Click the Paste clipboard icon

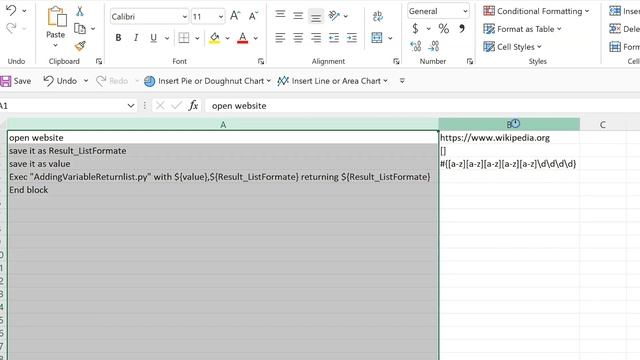(57, 17)
